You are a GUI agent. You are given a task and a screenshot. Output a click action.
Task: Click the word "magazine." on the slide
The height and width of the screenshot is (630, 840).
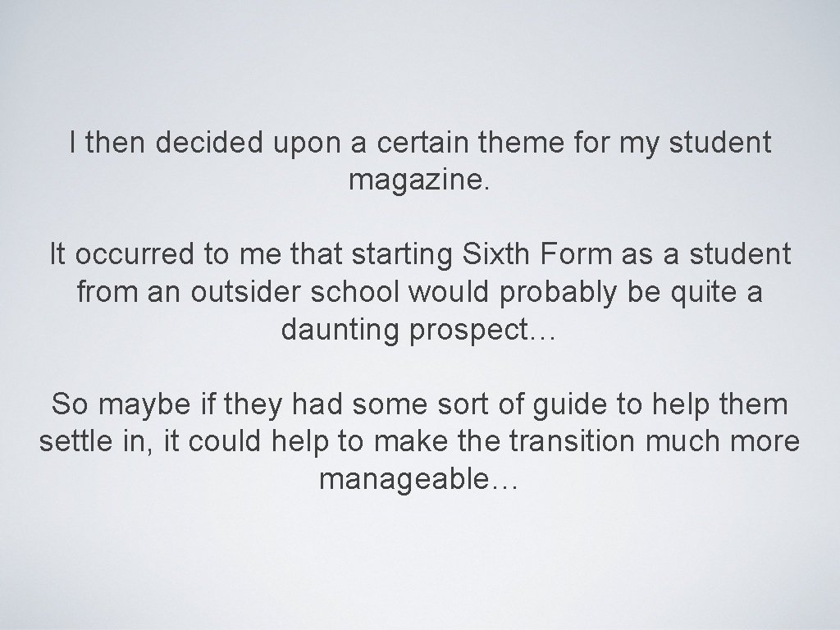point(419,180)
